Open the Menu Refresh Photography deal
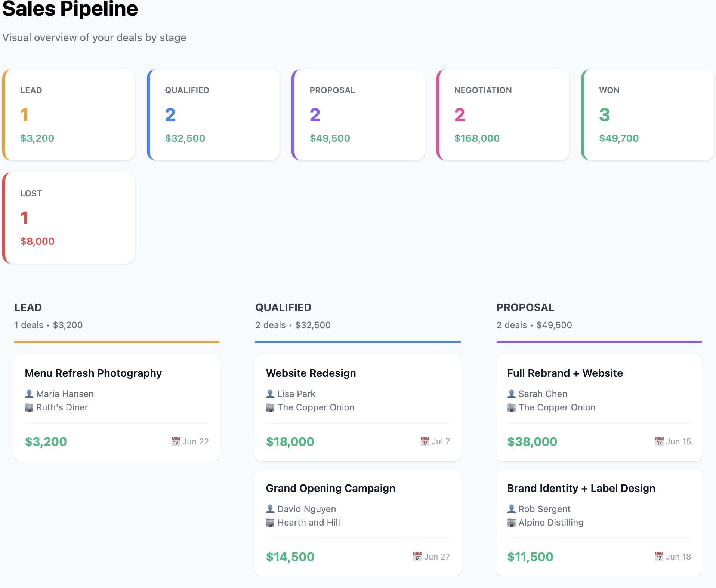The width and height of the screenshot is (716, 588). point(117,408)
